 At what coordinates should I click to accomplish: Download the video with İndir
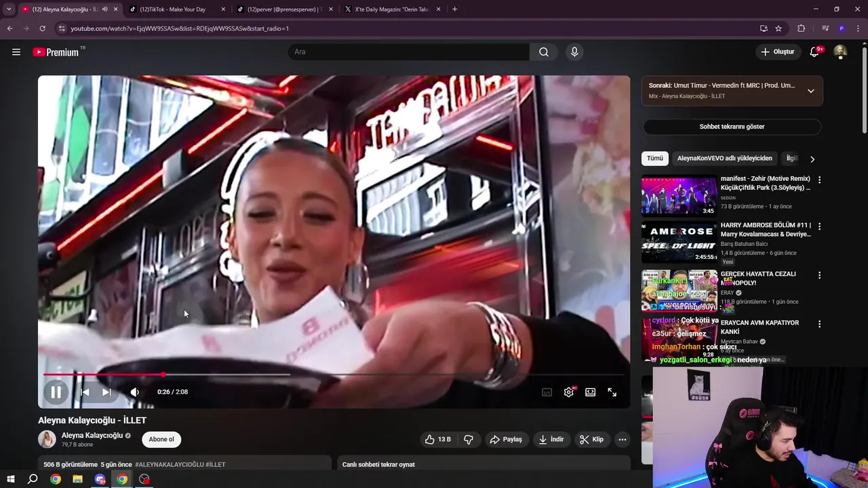(551, 439)
